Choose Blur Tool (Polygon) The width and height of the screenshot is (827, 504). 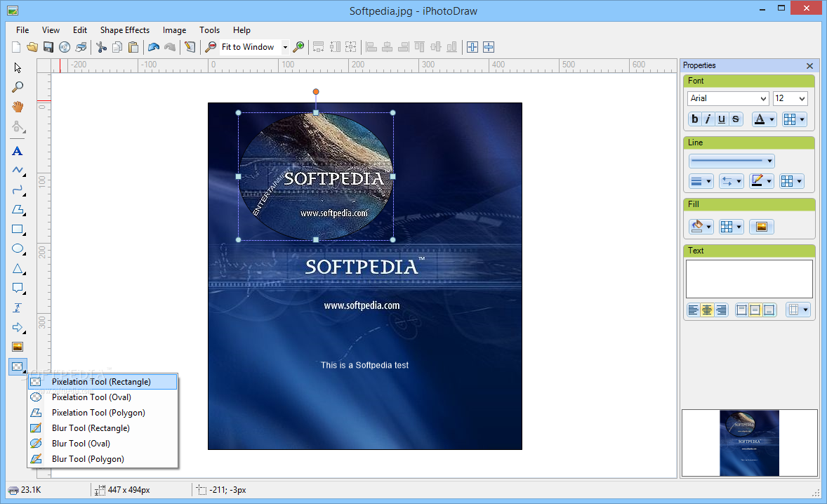coord(102,458)
